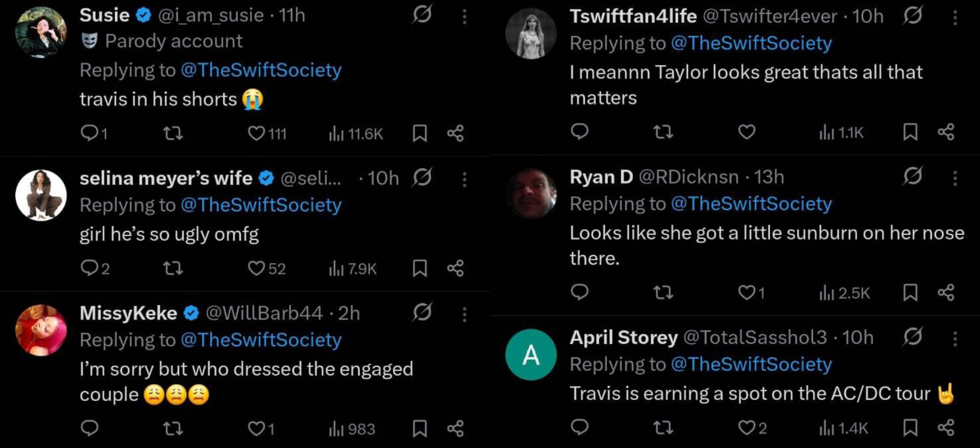Viewport: 980px width, 448px height.
Task: Like Susie's reply about Travis's shorts
Action: coord(256,133)
